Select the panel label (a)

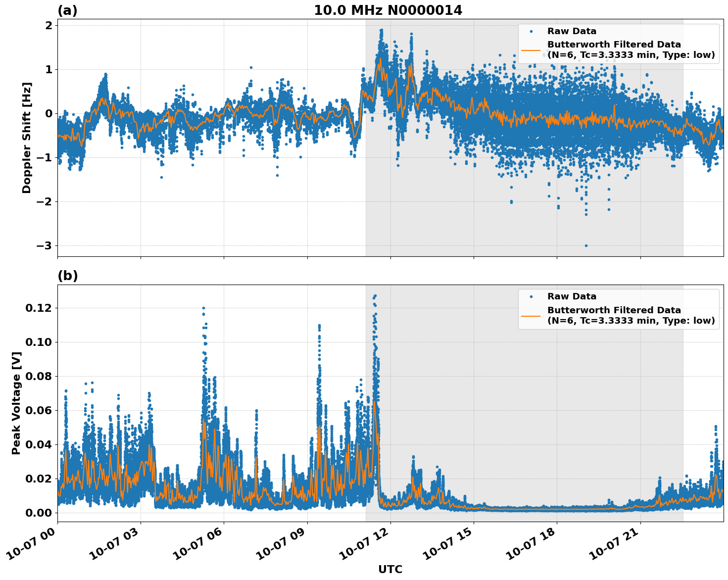[67, 9]
